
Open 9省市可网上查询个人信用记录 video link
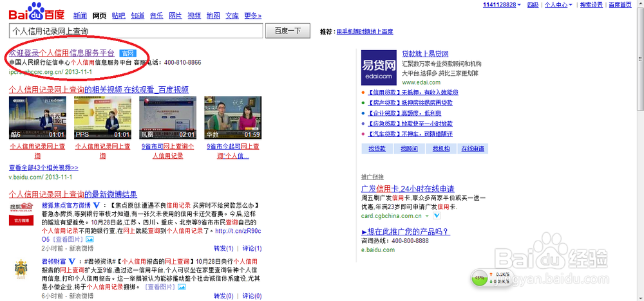click(167, 151)
